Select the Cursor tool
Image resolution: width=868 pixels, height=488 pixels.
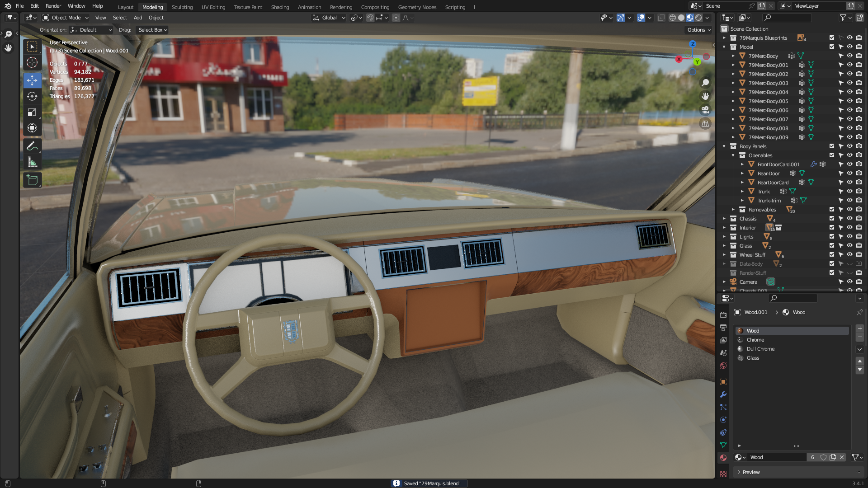point(32,62)
